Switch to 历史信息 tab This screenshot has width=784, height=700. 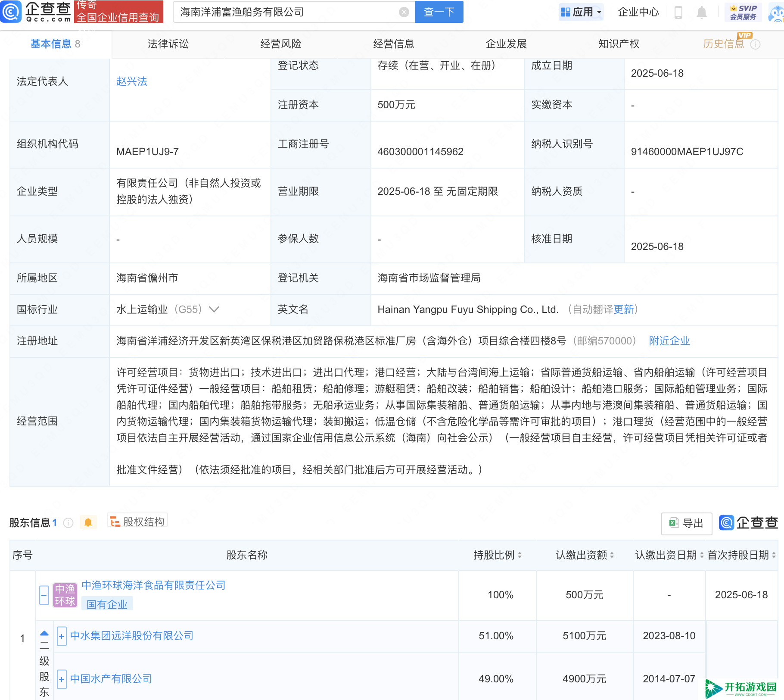click(724, 44)
